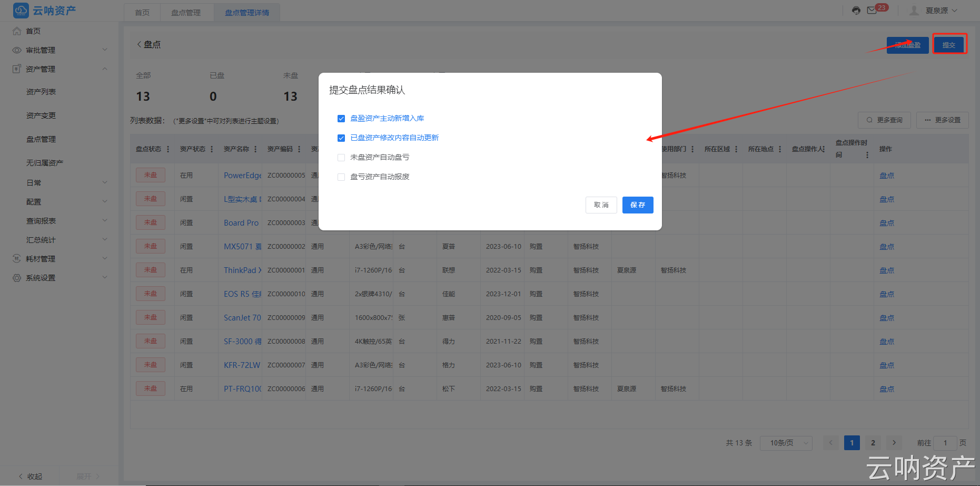Open 盘点管理 in sidebar
The height and width of the screenshot is (486, 980).
[x=41, y=139]
